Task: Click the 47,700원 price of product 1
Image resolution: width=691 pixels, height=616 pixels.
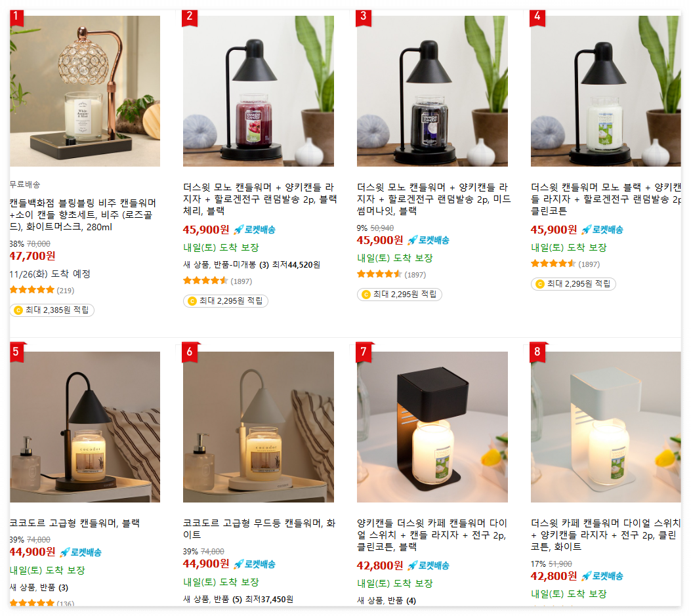Action: (33, 256)
